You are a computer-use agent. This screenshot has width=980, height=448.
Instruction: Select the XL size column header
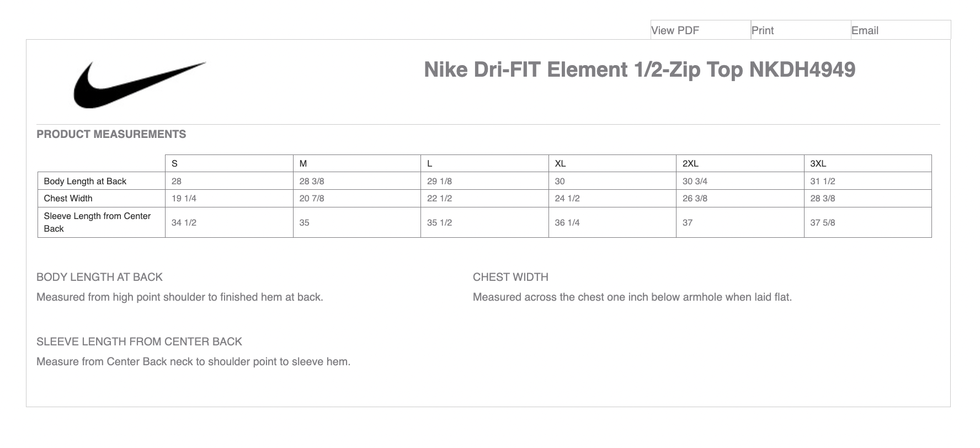click(560, 163)
